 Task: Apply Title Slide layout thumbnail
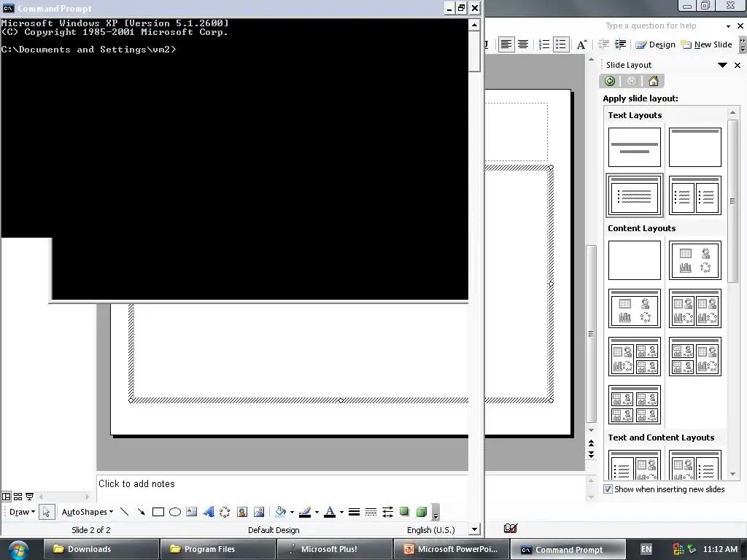coord(634,147)
